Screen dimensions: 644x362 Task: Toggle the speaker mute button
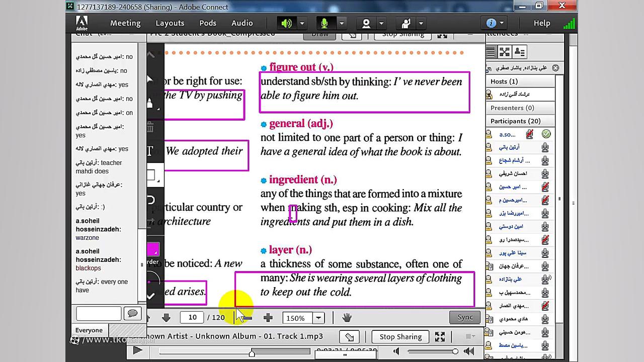pyautogui.click(x=286, y=23)
